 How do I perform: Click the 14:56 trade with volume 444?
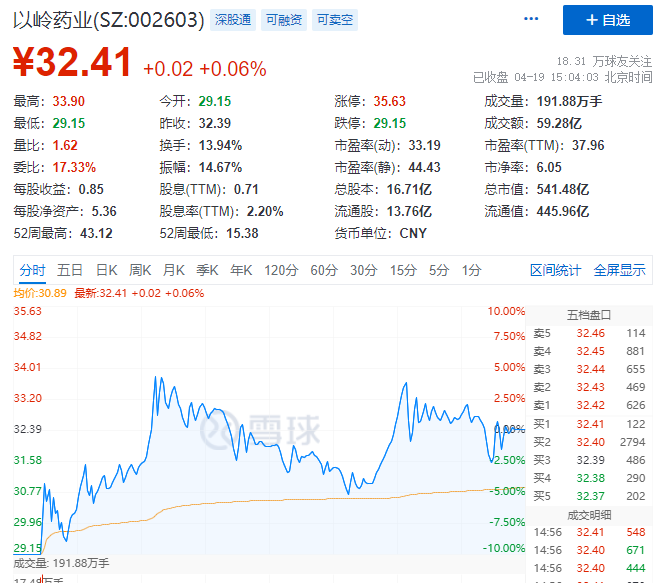(589, 568)
